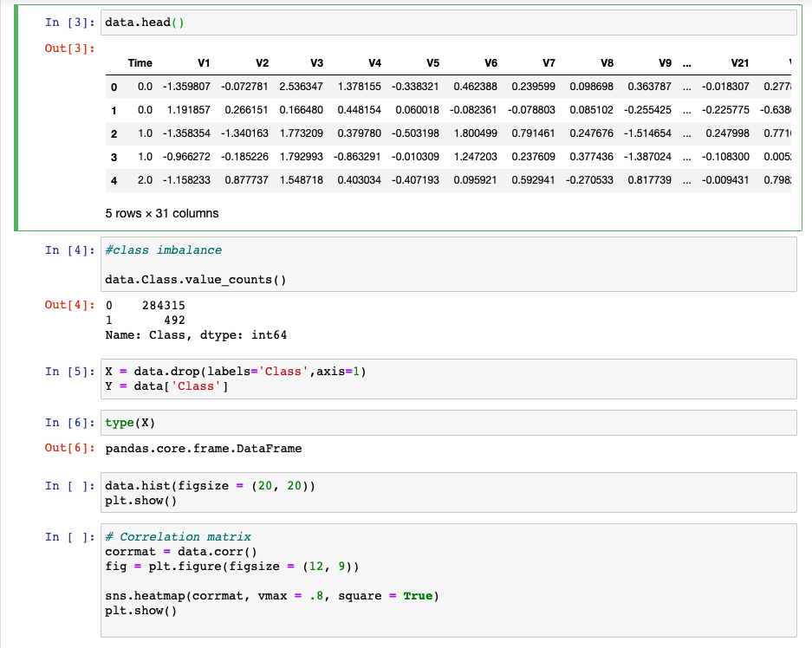Click the V3 column header
The width and height of the screenshot is (812, 648).
(316, 63)
